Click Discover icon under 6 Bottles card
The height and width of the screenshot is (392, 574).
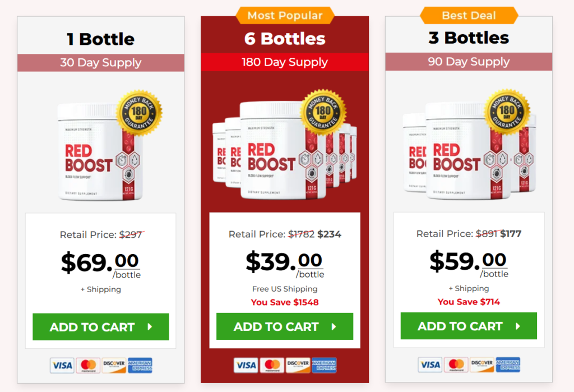coord(298,366)
